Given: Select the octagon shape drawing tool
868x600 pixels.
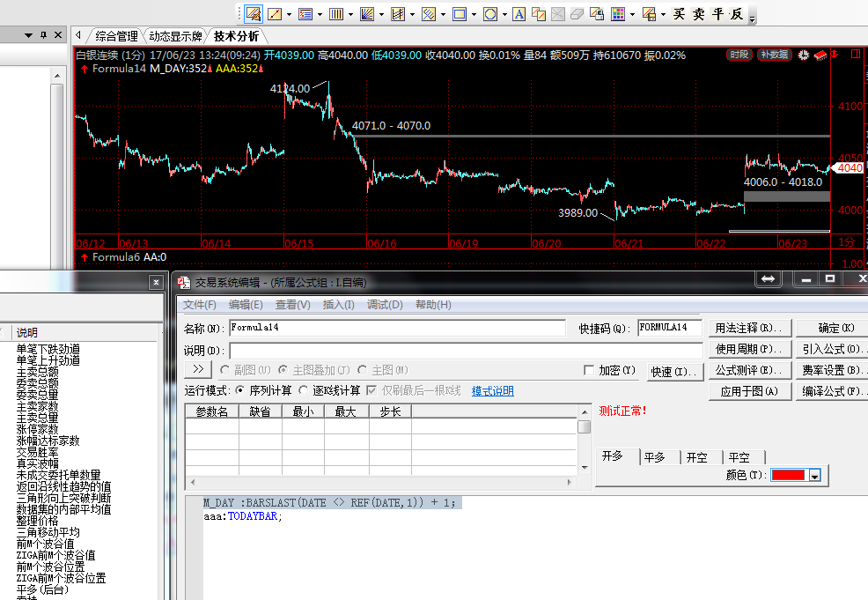Looking at the screenshot, I should (x=490, y=14).
